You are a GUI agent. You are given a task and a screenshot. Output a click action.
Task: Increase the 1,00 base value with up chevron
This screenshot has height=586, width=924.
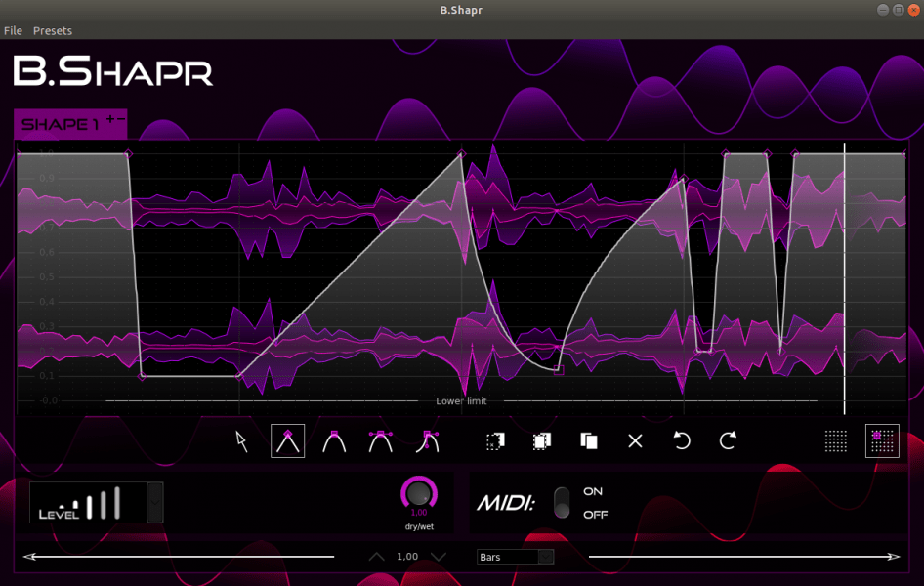pyautogui.click(x=377, y=557)
